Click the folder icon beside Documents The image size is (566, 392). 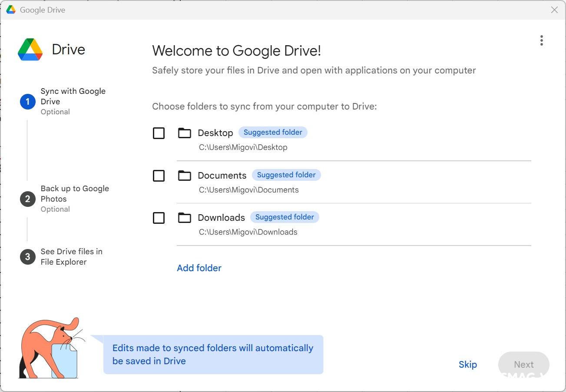(184, 175)
